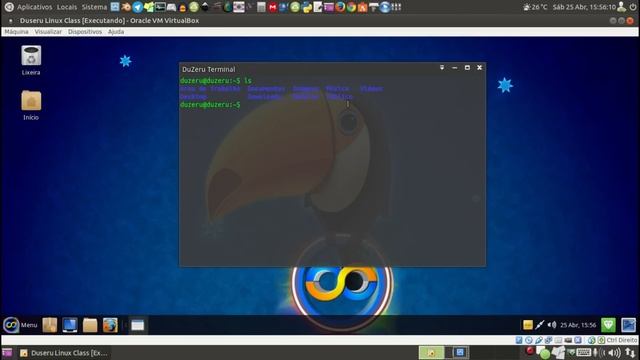Click host show desktop icon bottom-left
The image size is (640, 360).
coord(7,353)
